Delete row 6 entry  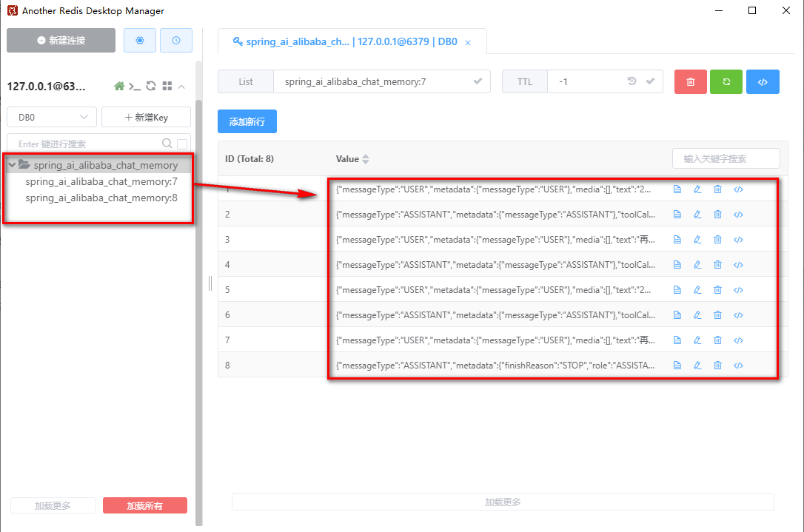coord(718,315)
